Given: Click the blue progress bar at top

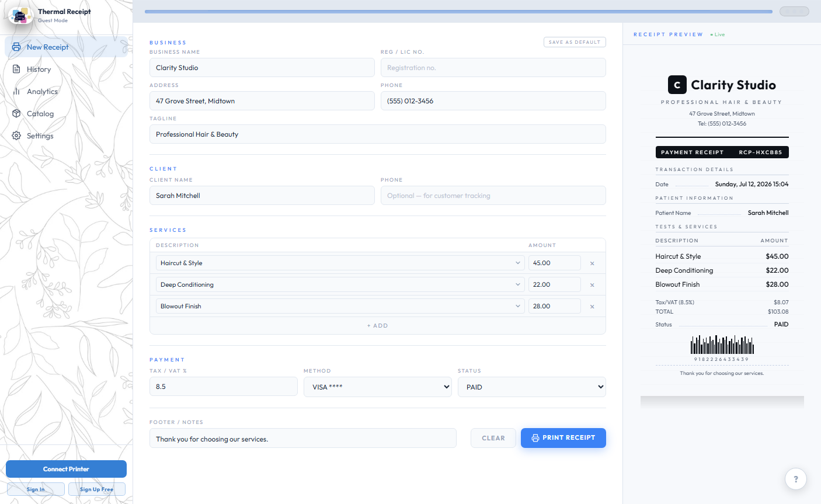Looking at the screenshot, I should click(458, 11).
